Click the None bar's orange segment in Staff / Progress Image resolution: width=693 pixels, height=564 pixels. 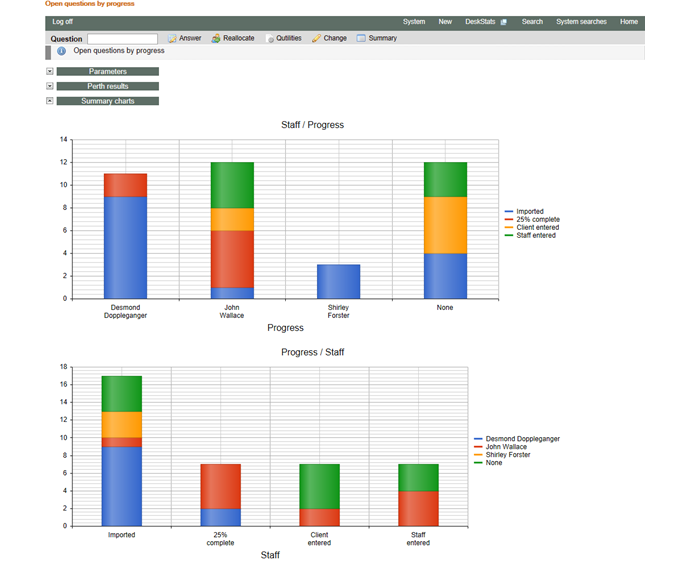click(x=446, y=225)
